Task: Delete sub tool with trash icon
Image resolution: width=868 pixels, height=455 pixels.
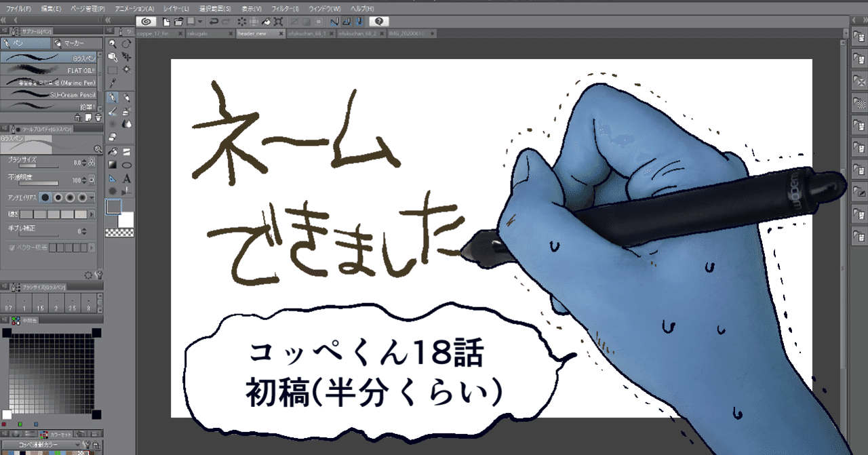Action: 98,118
